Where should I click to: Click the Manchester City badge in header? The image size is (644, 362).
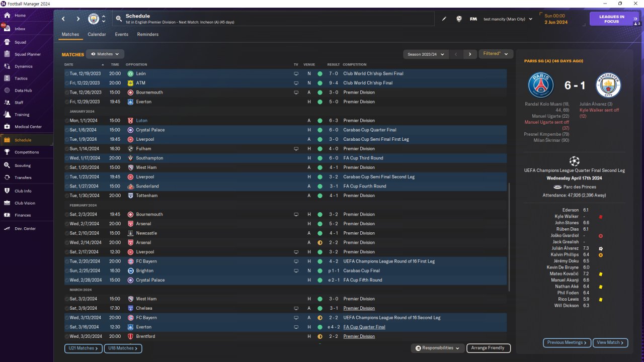point(94,19)
